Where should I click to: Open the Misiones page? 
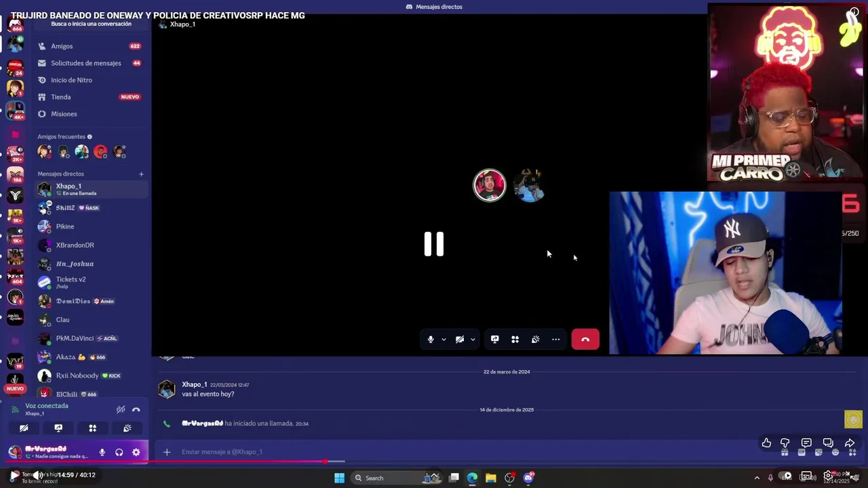coord(90,114)
